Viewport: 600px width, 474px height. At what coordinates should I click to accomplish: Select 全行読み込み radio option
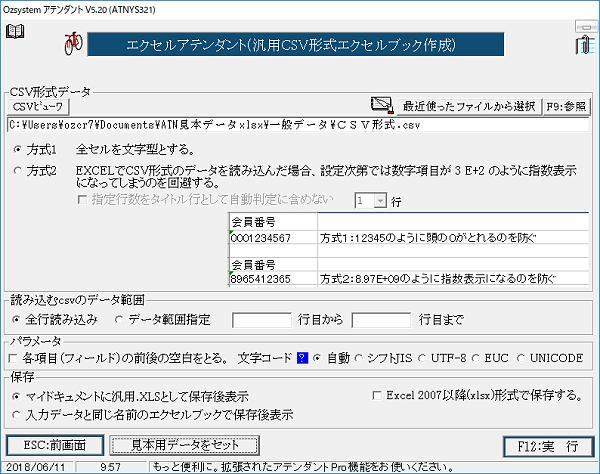pyautogui.click(x=16, y=319)
